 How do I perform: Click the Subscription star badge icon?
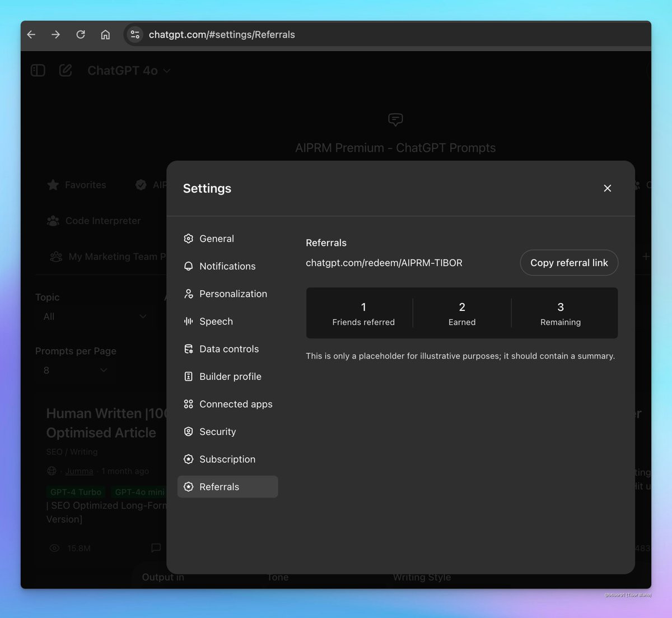tap(189, 459)
